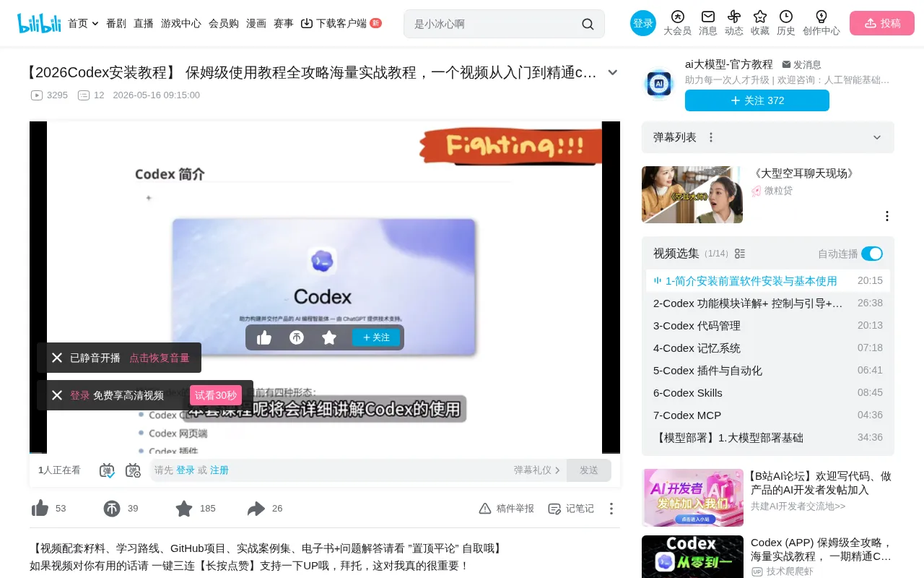Expand the video title arrow
This screenshot has height=578, width=924.
[613, 72]
